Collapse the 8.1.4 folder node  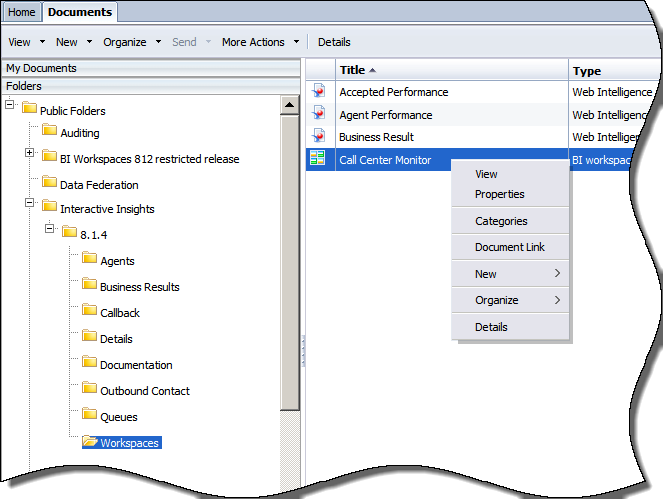49,229
